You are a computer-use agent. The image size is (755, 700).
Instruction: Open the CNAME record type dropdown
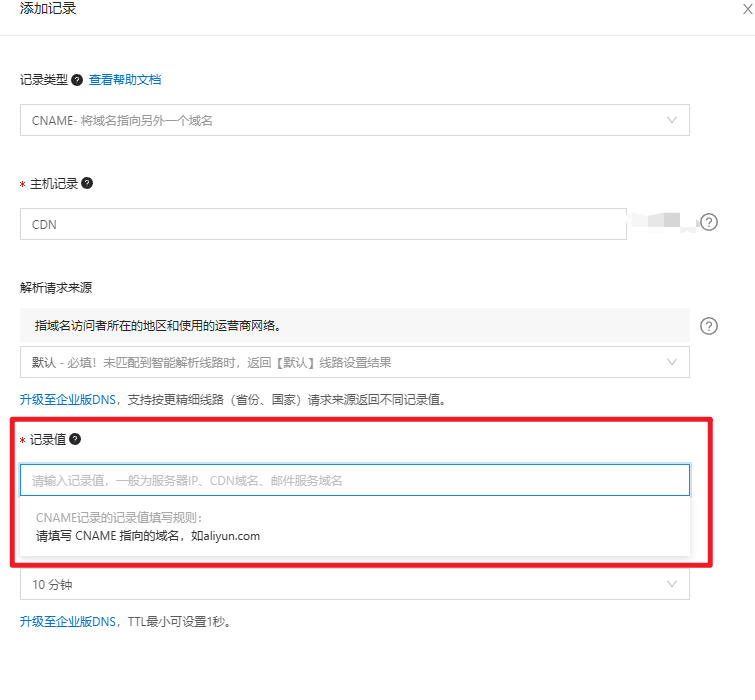340,120
